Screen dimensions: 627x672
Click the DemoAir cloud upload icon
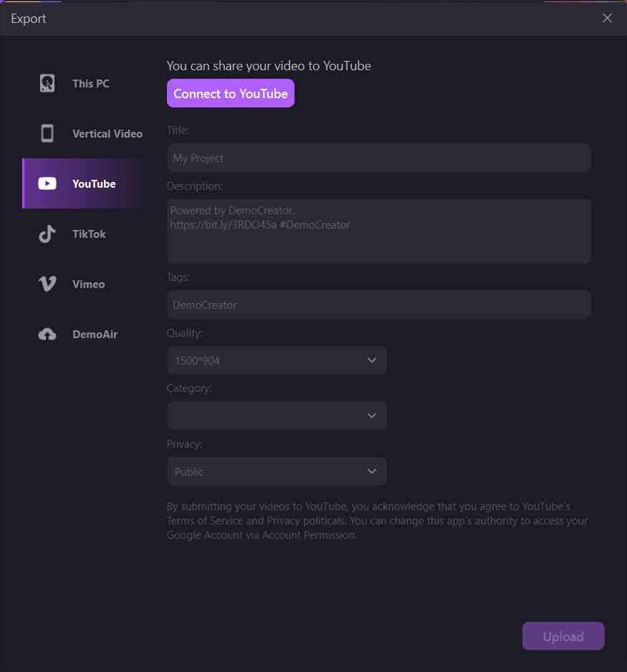point(47,335)
